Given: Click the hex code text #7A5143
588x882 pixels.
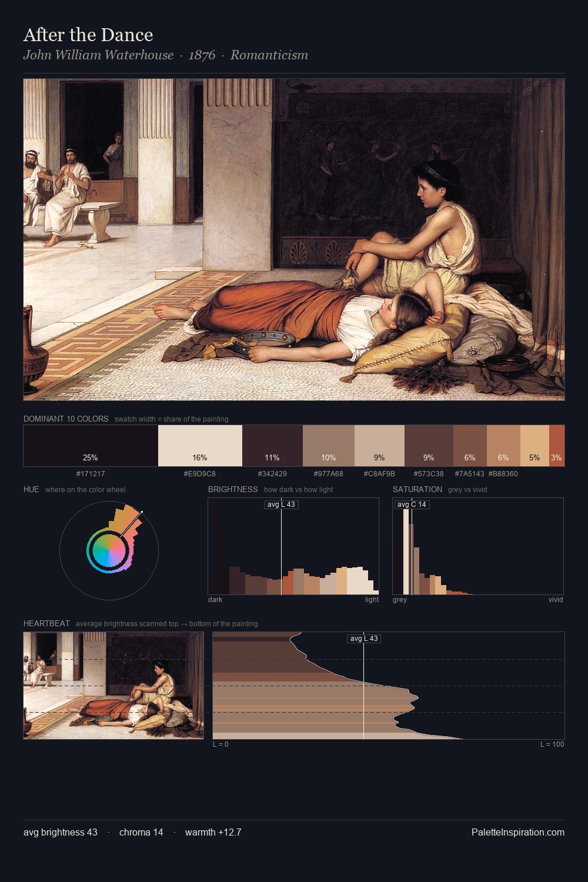Looking at the screenshot, I should click(470, 473).
